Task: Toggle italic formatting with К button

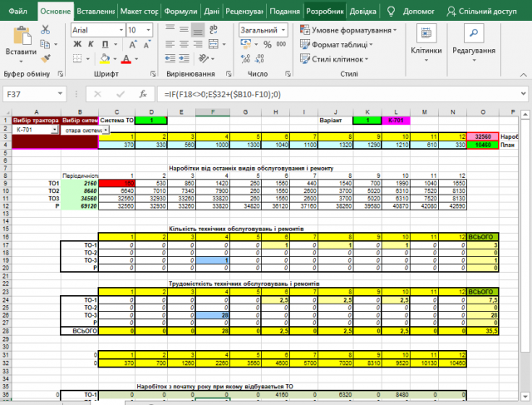Action: [91, 45]
